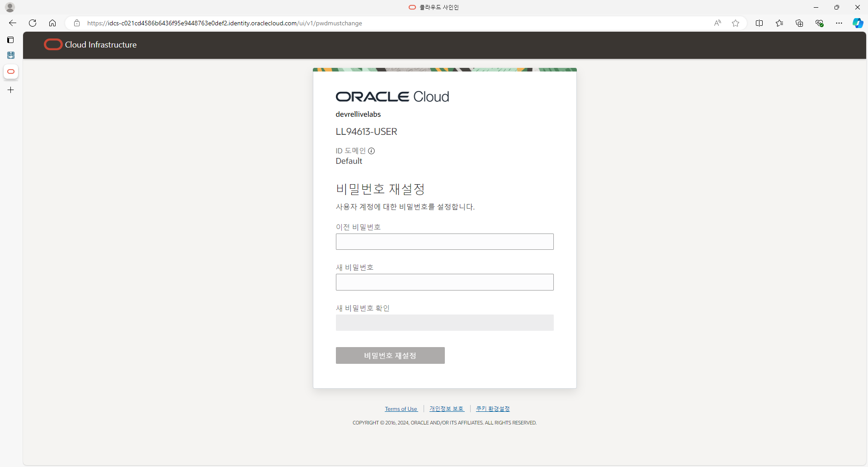868x467 pixels.
Task: Focus the new password (새 비밀번호) field
Action: point(444,282)
